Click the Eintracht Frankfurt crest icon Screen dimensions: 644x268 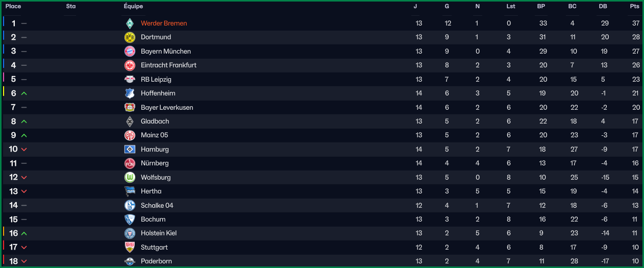click(x=130, y=65)
